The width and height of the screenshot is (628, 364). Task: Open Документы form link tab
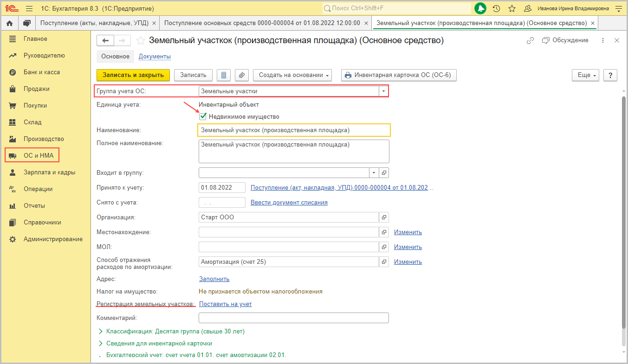coord(155,57)
